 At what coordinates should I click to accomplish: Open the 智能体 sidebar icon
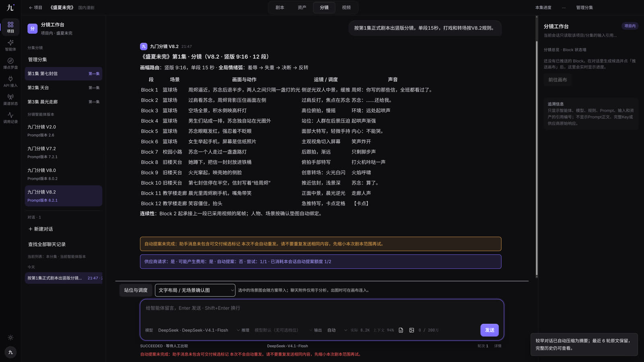click(x=10, y=45)
